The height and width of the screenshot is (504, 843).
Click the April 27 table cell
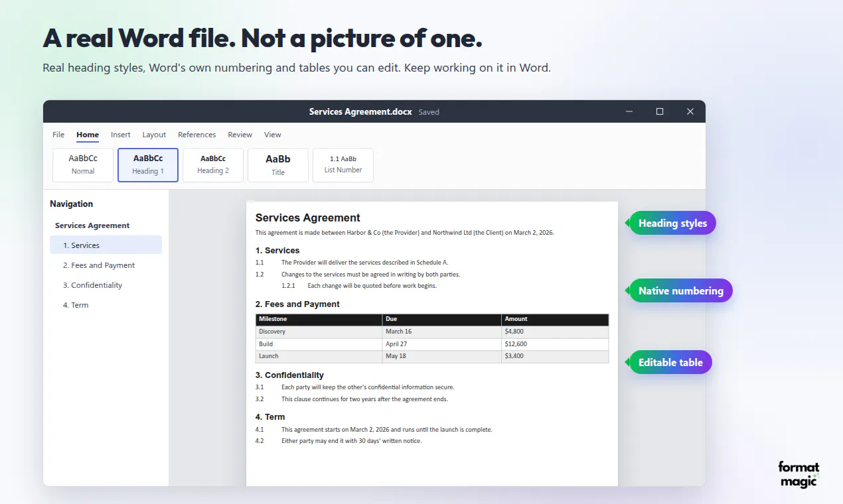442,344
